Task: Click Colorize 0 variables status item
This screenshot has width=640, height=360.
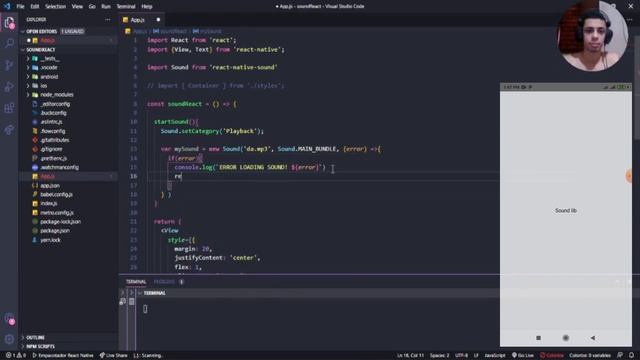Action: click(590, 356)
